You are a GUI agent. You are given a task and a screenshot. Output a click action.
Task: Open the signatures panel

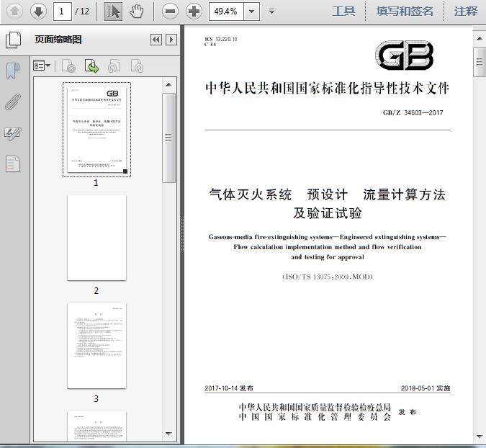pos(13,134)
